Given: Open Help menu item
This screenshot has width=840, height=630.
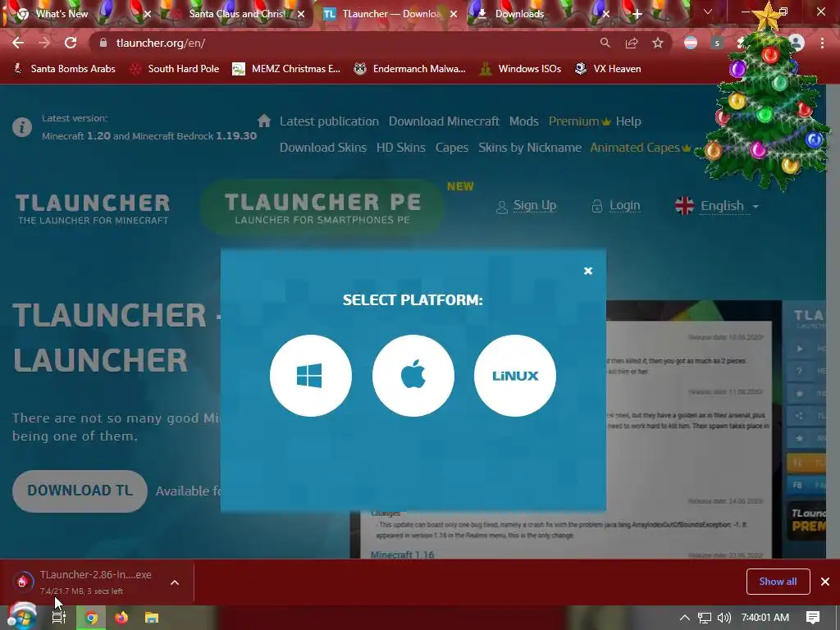Looking at the screenshot, I should 628,121.
